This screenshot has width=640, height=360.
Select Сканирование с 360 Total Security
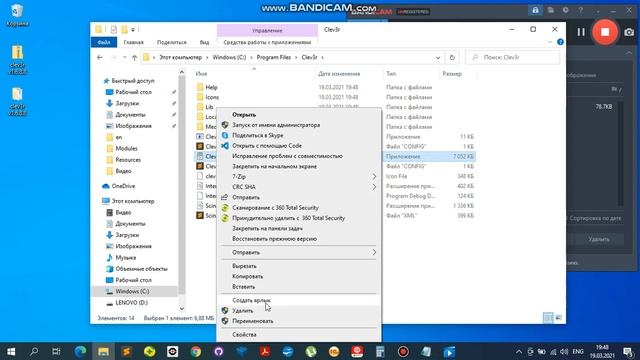coord(275,208)
